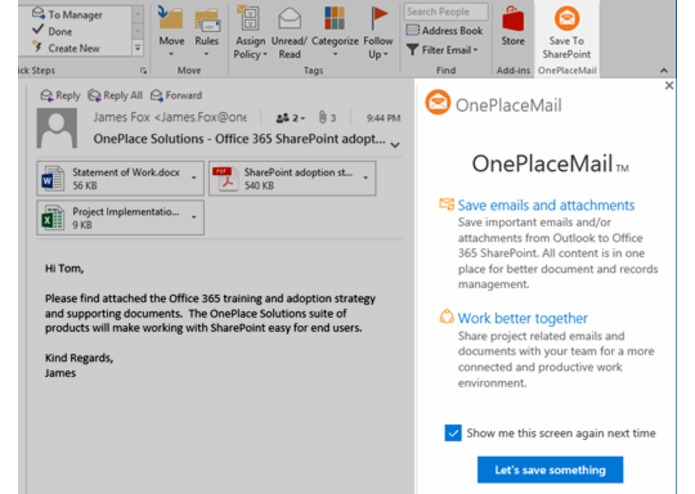The width and height of the screenshot is (695, 494).
Task: Reply to the email
Action: pos(60,95)
